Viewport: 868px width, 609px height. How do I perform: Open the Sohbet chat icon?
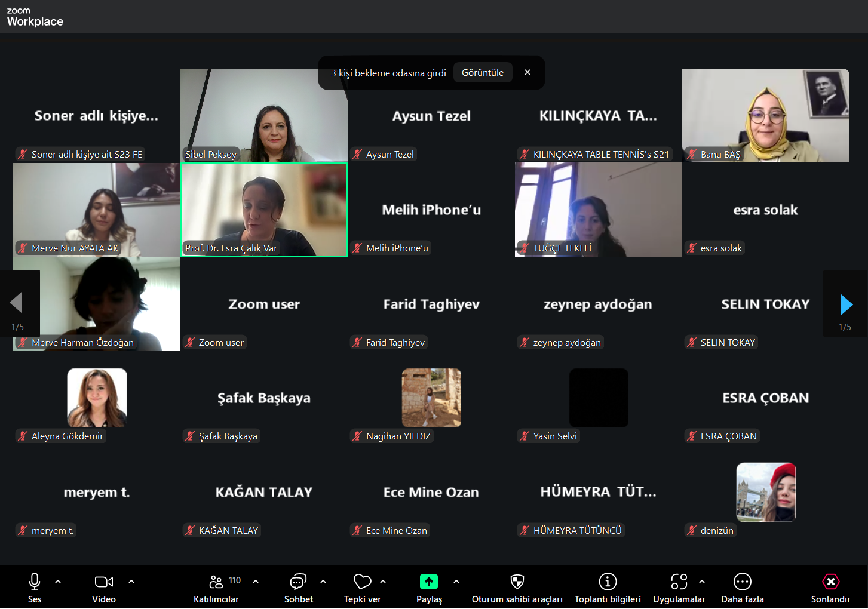click(x=298, y=582)
